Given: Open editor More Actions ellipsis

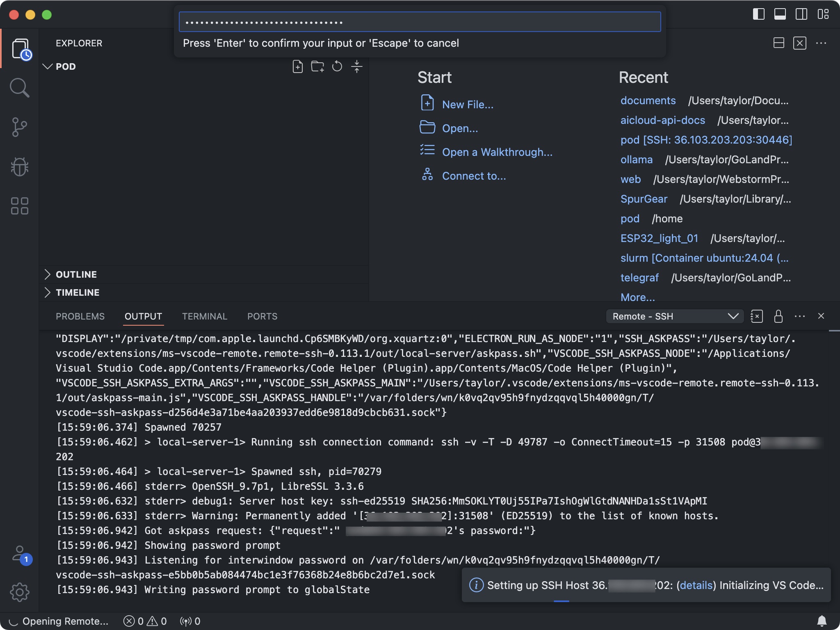Looking at the screenshot, I should [821, 43].
